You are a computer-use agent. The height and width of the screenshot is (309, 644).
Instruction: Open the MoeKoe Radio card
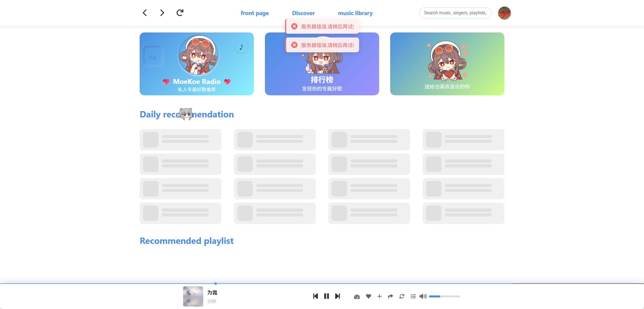(x=197, y=64)
